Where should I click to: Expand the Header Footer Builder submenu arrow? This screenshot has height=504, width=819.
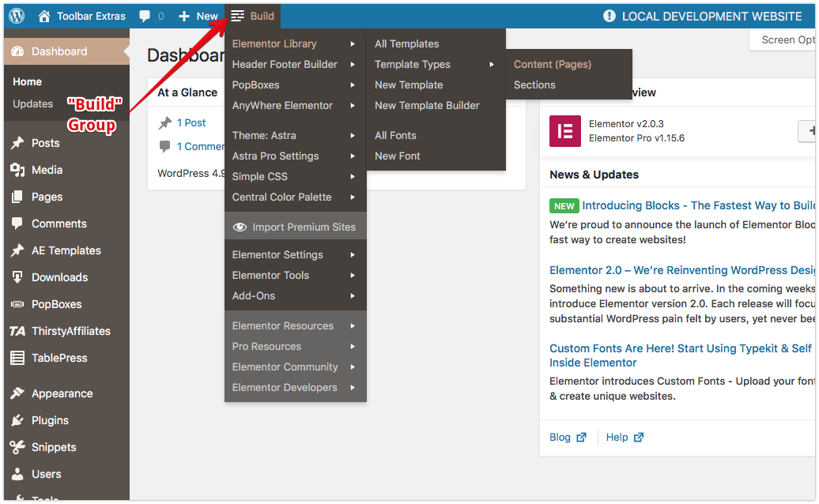(x=353, y=64)
